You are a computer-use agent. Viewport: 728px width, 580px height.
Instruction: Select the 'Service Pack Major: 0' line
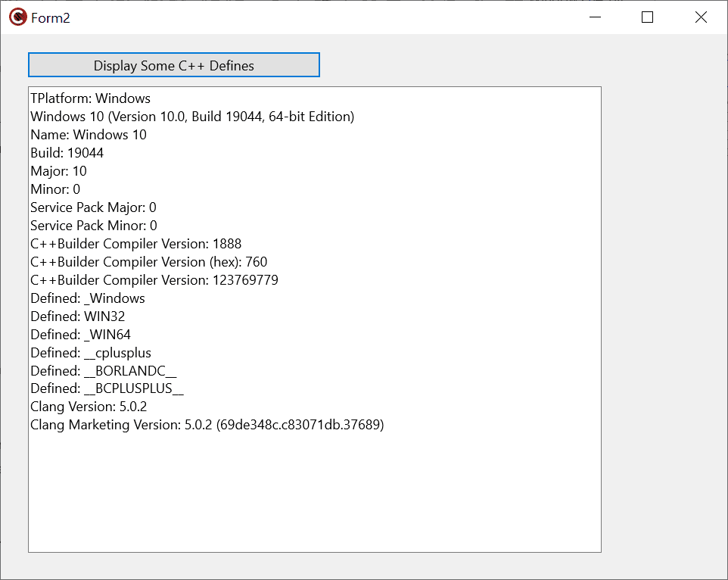[93, 207]
